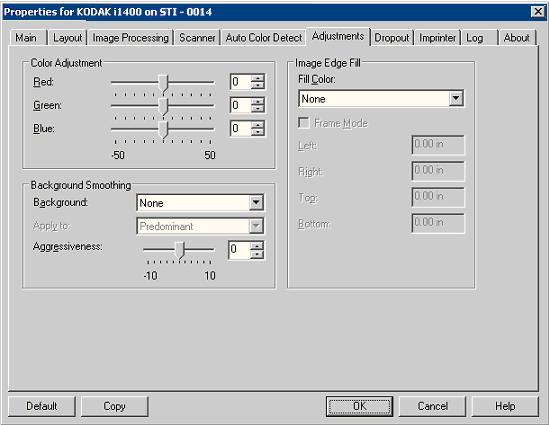
Task: Click the Blue value input field
Action: point(241,128)
